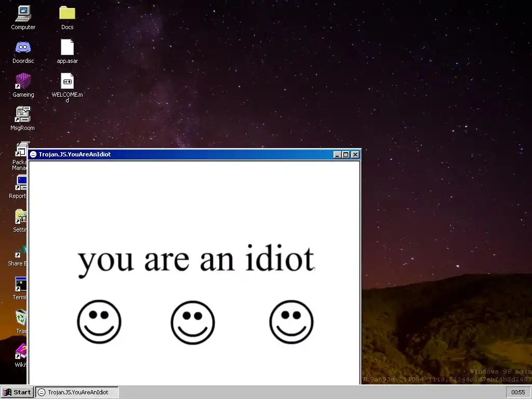Launch the MsgRoom desktop icon
532x399 pixels.
[x=23, y=114]
